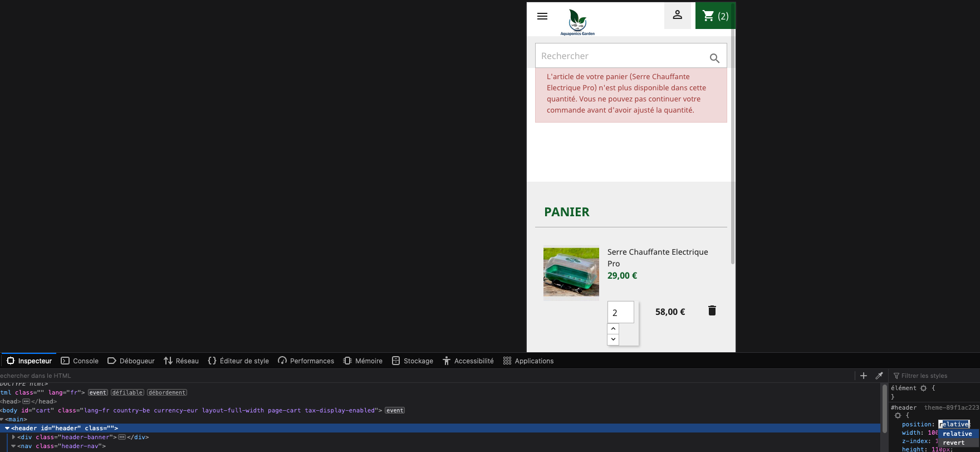Viewport: 980px width, 452px height.
Task: Pick a color with the eyedropper icon
Action: pyautogui.click(x=879, y=376)
